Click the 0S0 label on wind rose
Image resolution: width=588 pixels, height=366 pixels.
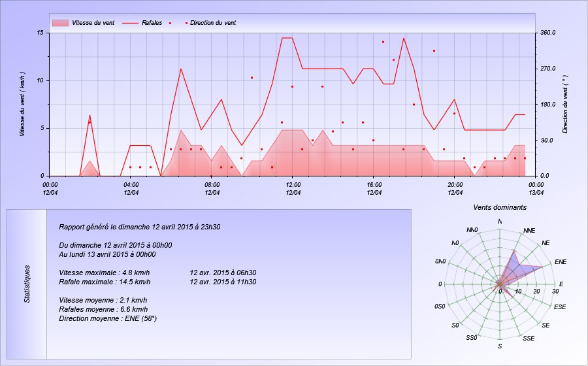(440, 307)
